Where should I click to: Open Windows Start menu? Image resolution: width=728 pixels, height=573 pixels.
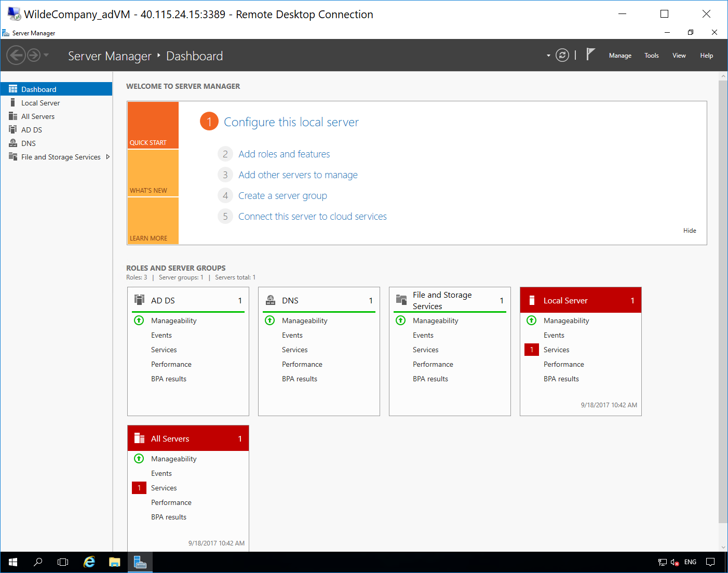coord(13,562)
